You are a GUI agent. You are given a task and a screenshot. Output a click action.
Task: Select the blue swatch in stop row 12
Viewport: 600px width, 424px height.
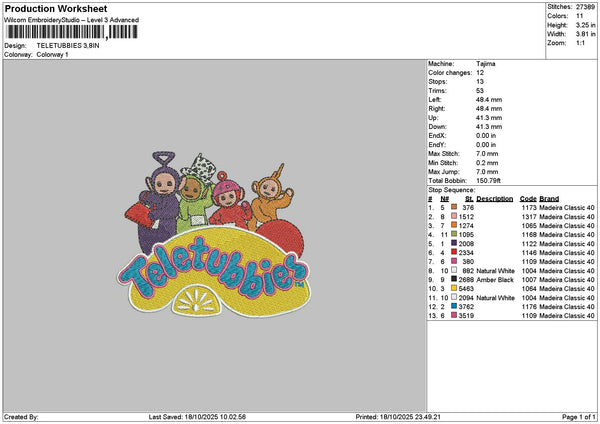[454, 307]
